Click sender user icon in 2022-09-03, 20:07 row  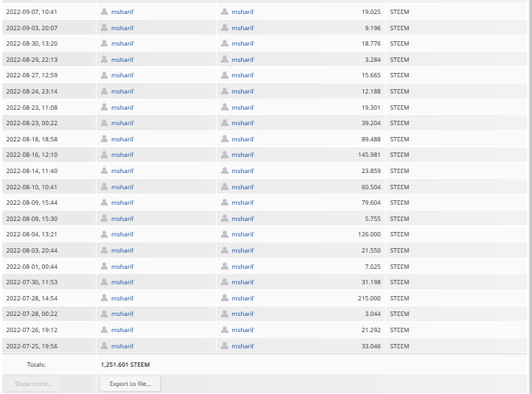point(104,27)
